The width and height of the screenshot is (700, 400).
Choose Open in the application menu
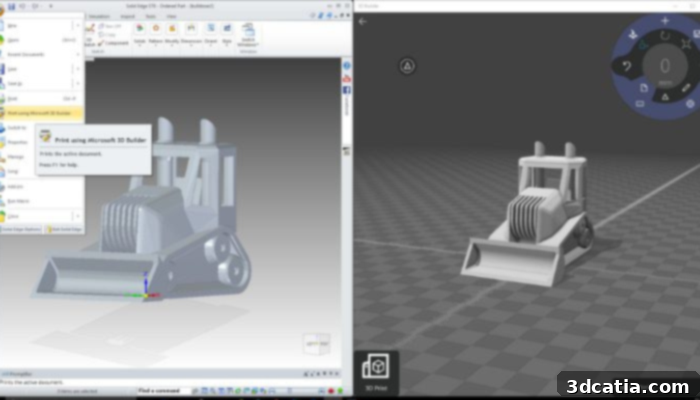[x=42, y=40]
